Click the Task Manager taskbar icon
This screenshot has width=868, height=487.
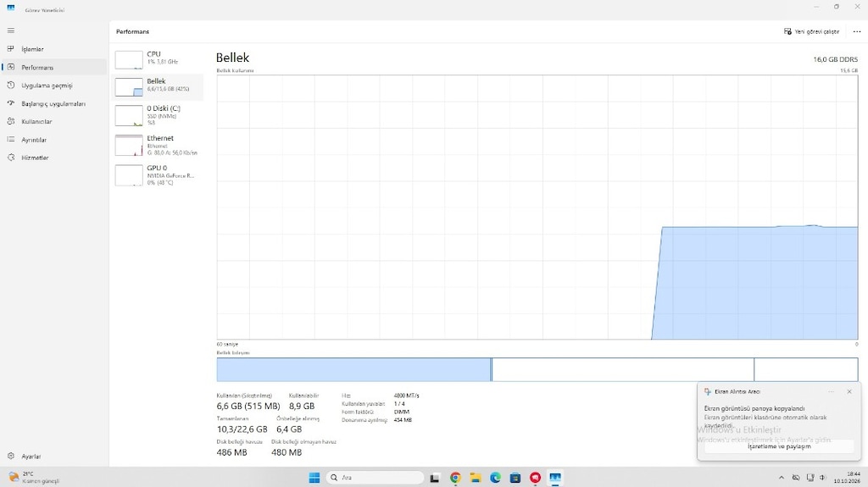pyautogui.click(x=555, y=478)
